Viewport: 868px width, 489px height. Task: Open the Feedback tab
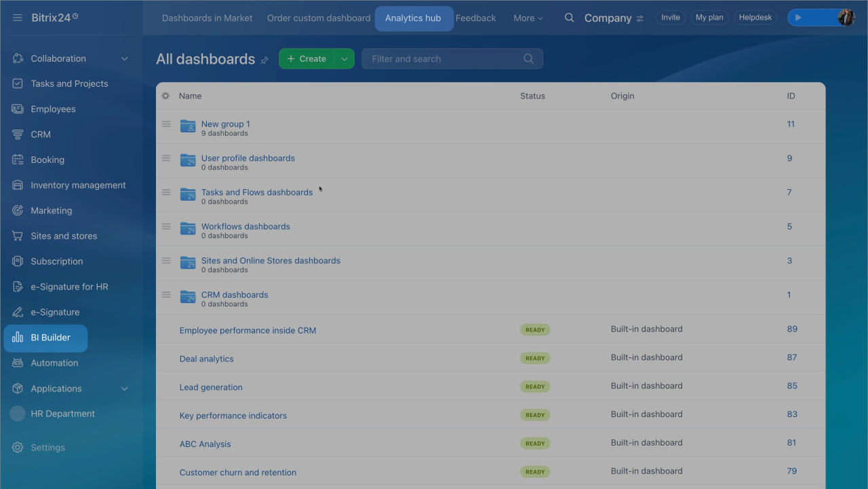[476, 18]
